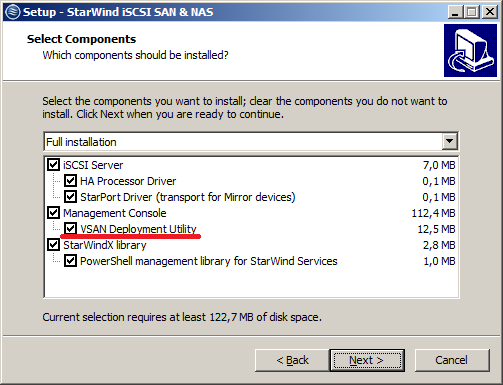Toggle PowerShell management library checkbox
The width and height of the screenshot is (503, 385).
[70, 261]
